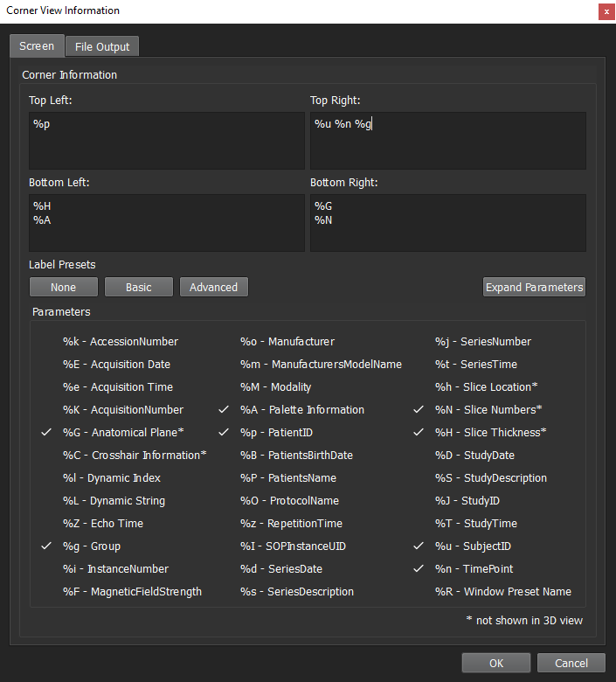
Task: Confirm settings with the OK button
Action: pos(496,663)
